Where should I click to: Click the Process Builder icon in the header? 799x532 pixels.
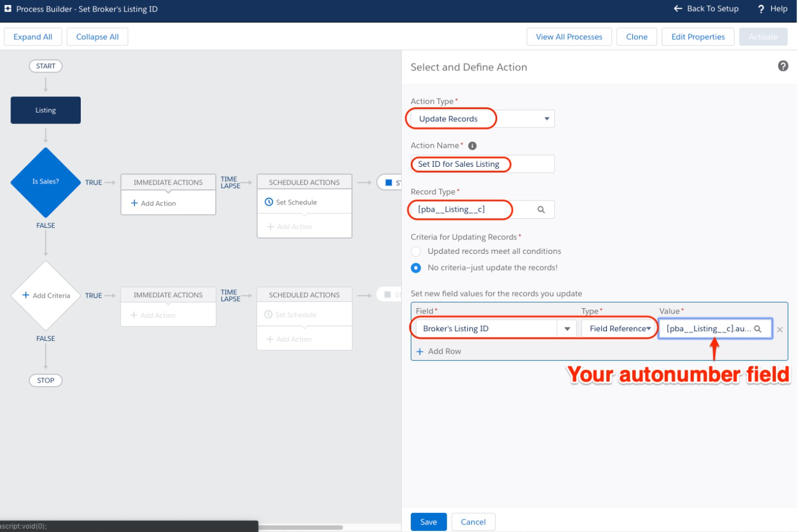8,9
